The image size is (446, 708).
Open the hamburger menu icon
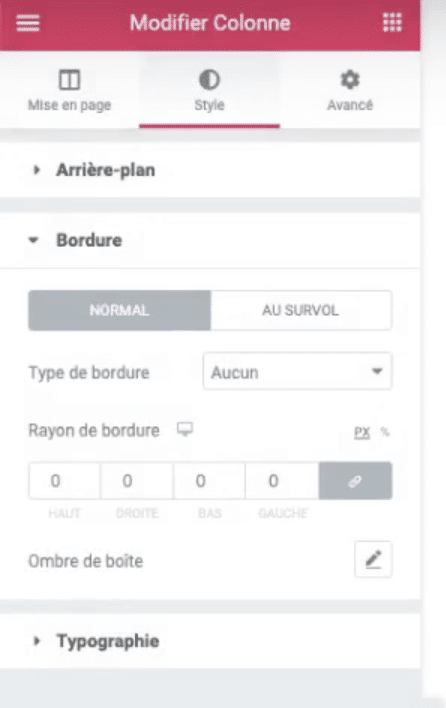click(28, 23)
